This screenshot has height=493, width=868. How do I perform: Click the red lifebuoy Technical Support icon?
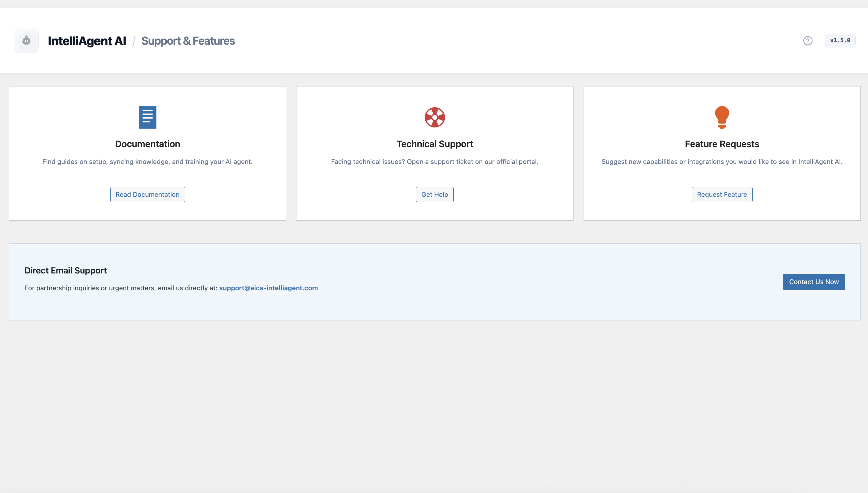[435, 117]
